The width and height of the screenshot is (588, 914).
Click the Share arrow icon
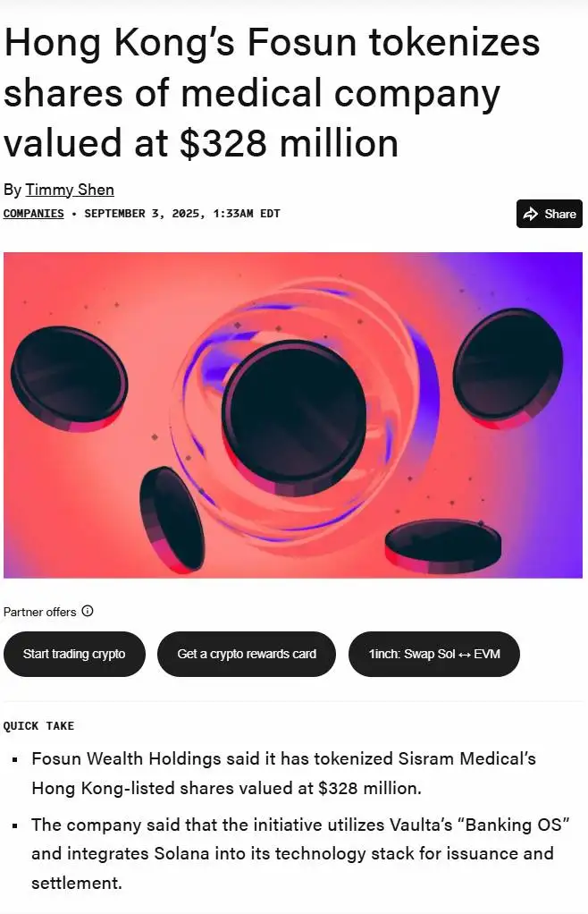(x=530, y=214)
